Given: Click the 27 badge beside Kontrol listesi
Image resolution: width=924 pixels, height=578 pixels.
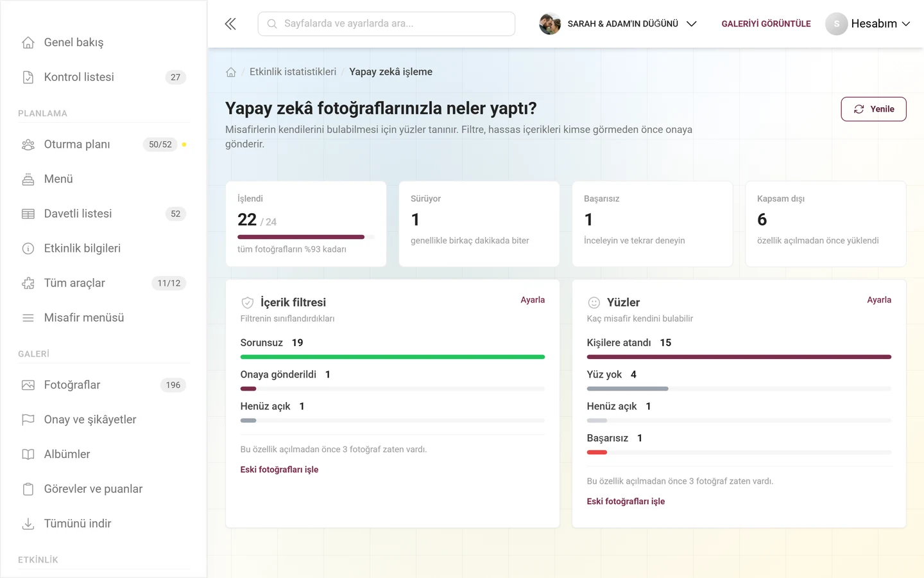Looking at the screenshot, I should coord(176,77).
